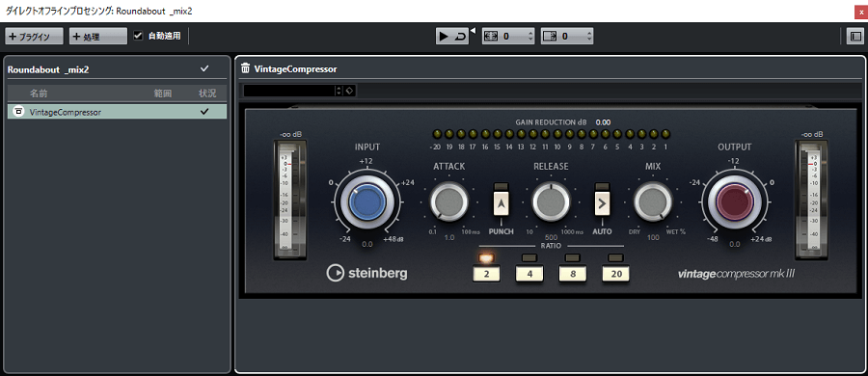Click the checkmark beside Roundabout _mix2 title

coord(204,68)
